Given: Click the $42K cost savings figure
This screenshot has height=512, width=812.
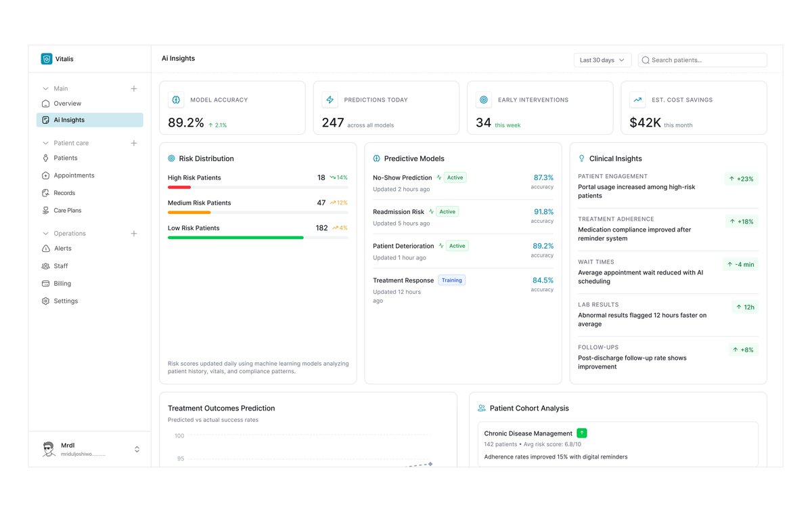Looking at the screenshot, I should 645,123.
